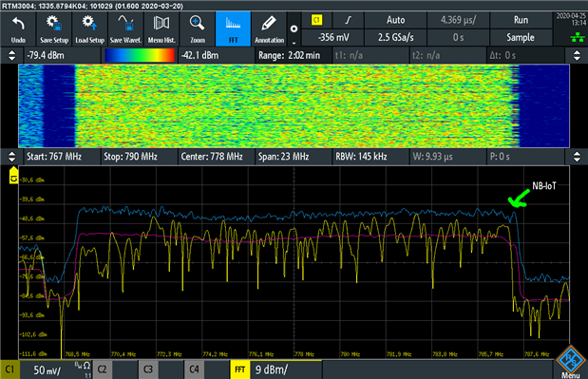Expand toolbar gear dropdown arrow
This screenshot has height=379, width=588.
point(294,29)
